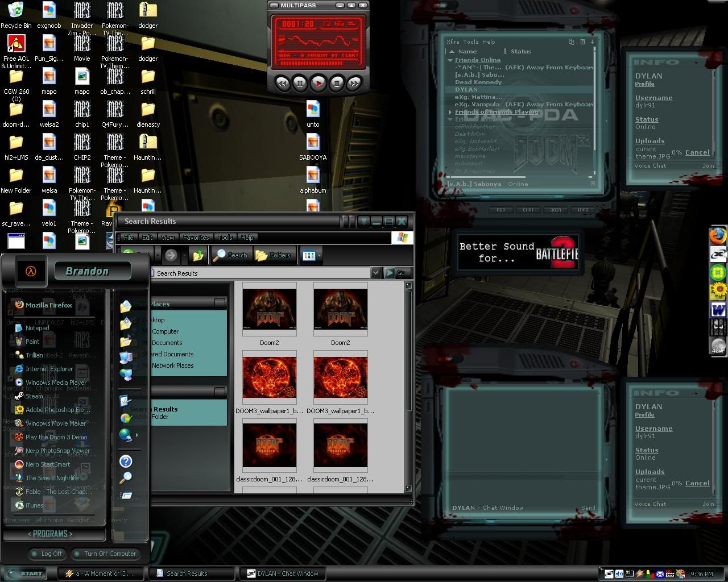Viewport: 728px width, 582px height.
Task: Expand Friends of Friends Playing group
Action: click(450, 112)
